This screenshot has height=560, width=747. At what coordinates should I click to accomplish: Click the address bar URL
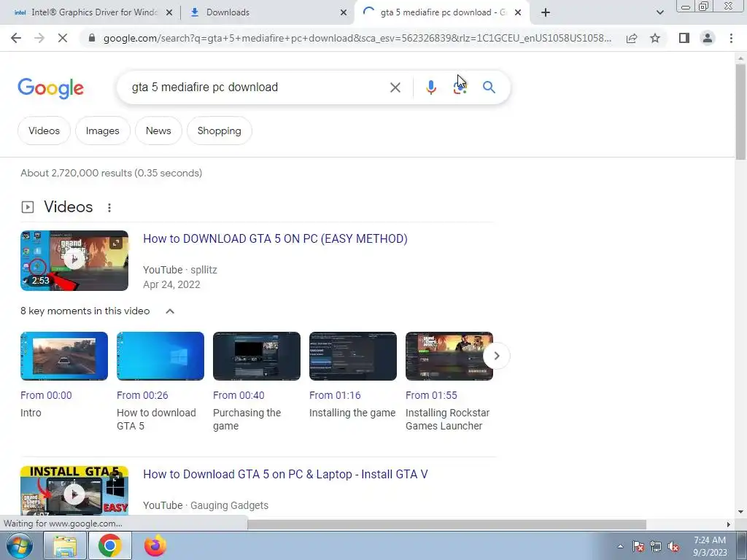point(357,38)
